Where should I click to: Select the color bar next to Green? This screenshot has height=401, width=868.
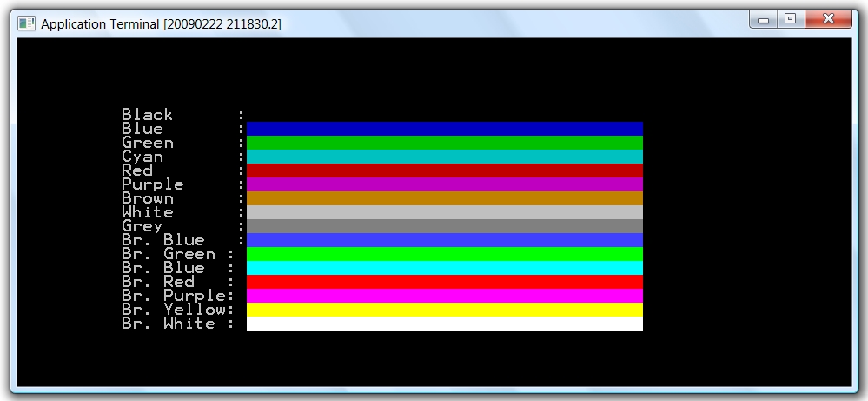coord(444,143)
